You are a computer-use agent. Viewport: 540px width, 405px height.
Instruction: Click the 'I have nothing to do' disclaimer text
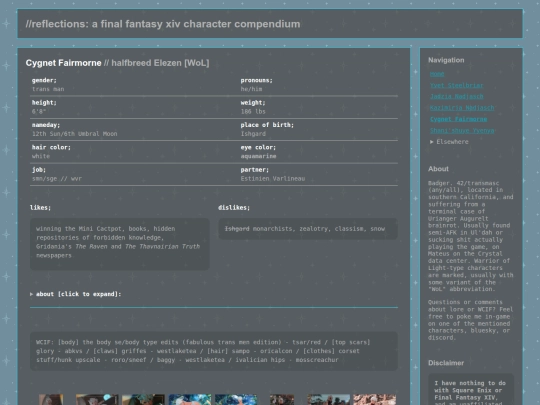[x=471, y=393]
